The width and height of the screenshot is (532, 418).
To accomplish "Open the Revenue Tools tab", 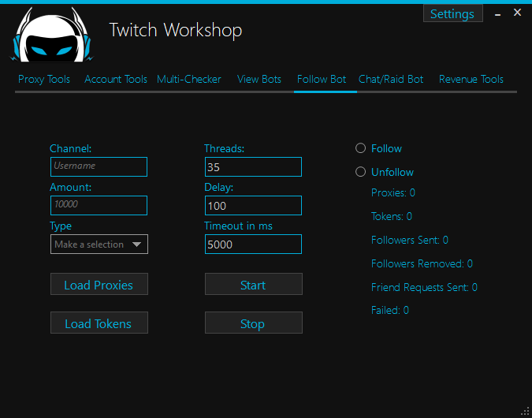I will click(x=471, y=79).
